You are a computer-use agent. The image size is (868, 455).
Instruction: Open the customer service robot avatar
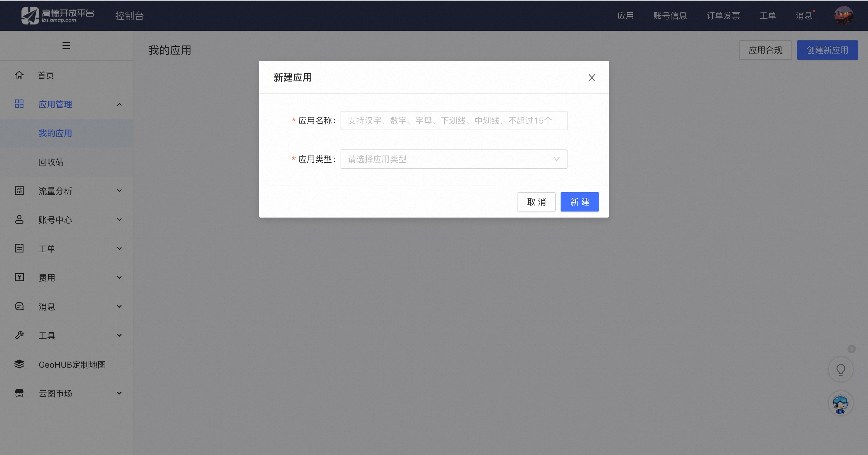(x=841, y=403)
